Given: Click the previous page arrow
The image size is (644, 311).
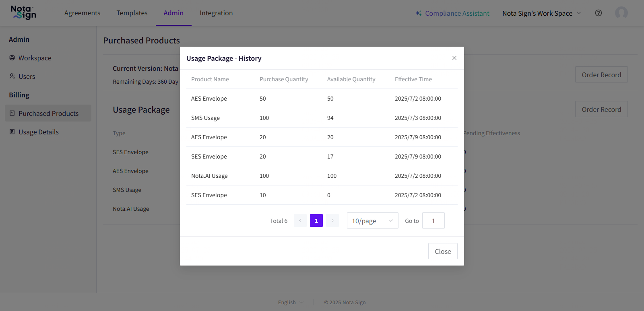Looking at the screenshot, I should [300, 220].
